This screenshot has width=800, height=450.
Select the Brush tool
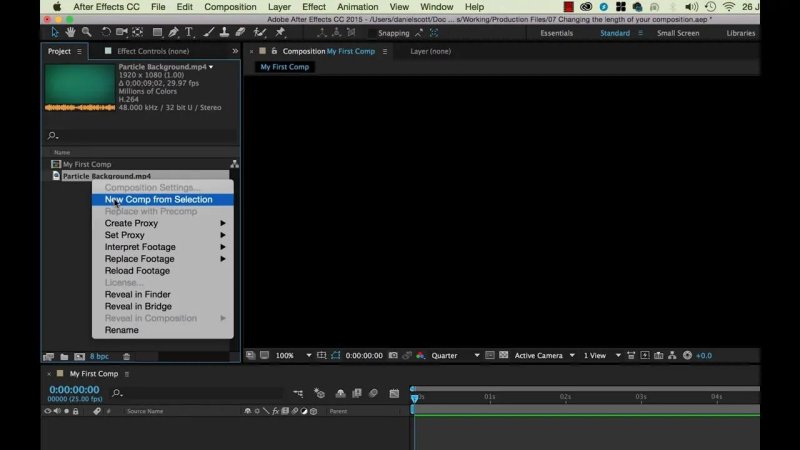coord(208,32)
